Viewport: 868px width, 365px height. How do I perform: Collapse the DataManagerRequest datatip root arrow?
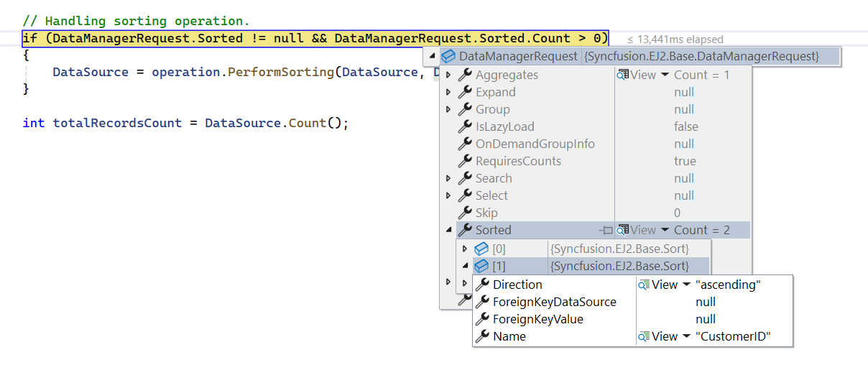(431, 56)
